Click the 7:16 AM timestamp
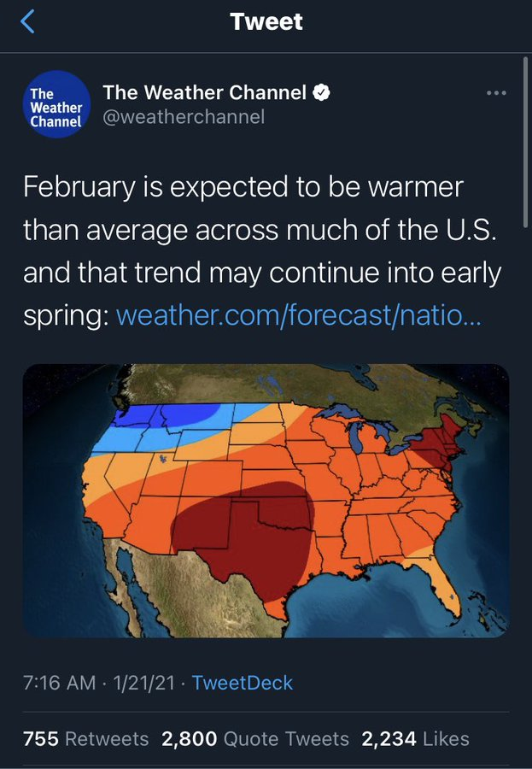Image resolution: width=532 pixels, height=769 pixels. (56, 683)
